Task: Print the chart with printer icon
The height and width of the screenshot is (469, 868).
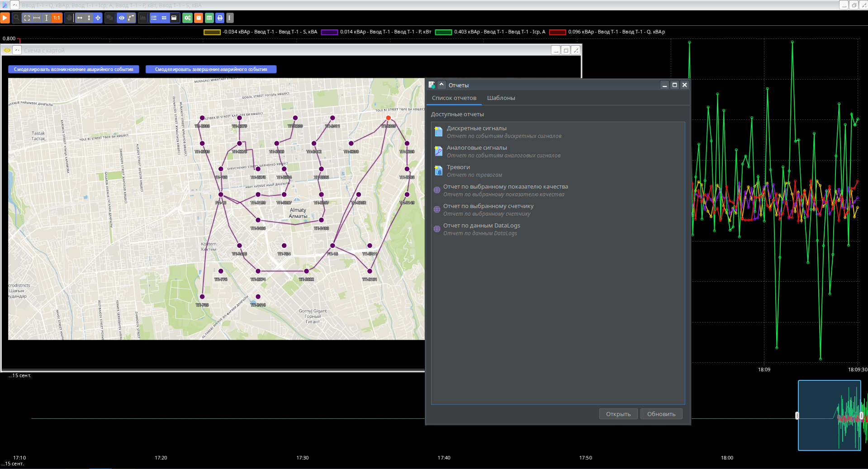Action: tap(220, 18)
